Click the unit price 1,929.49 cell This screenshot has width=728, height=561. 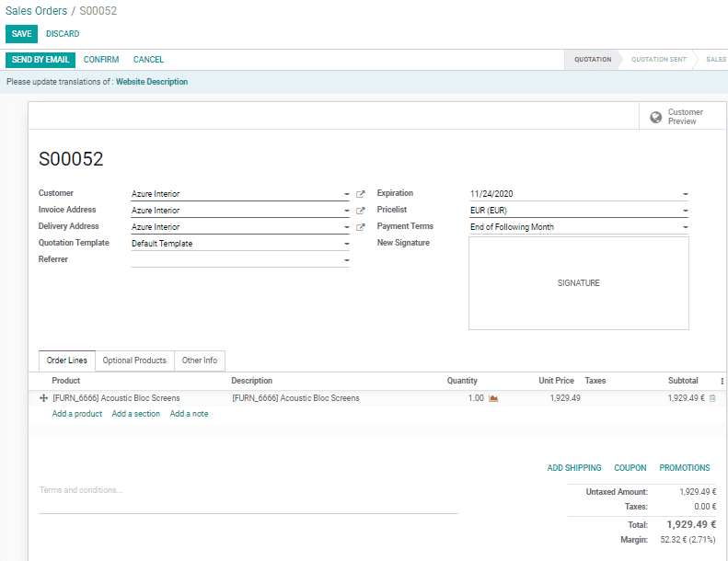pos(565,398)
